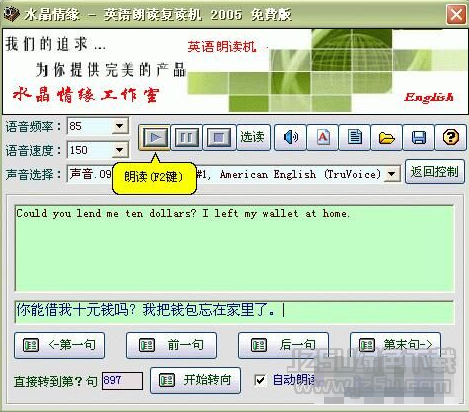Click the 返回控制 button
Image resolution: width=469 pixels, height=412 pixels.
[x=435, y=172]
